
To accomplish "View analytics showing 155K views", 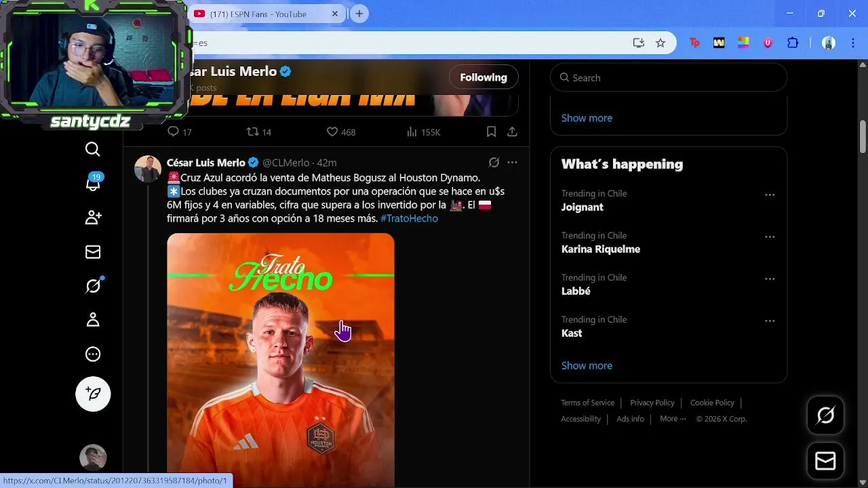I will pos(423,132).
